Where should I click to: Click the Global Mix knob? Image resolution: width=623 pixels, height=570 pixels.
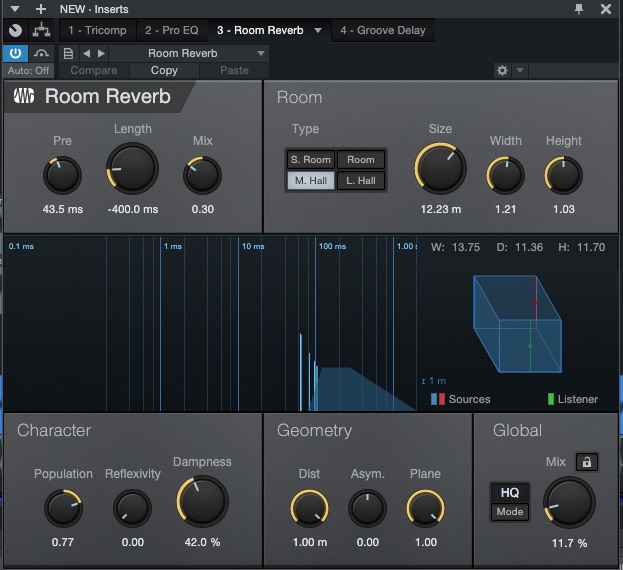point(569,502)
